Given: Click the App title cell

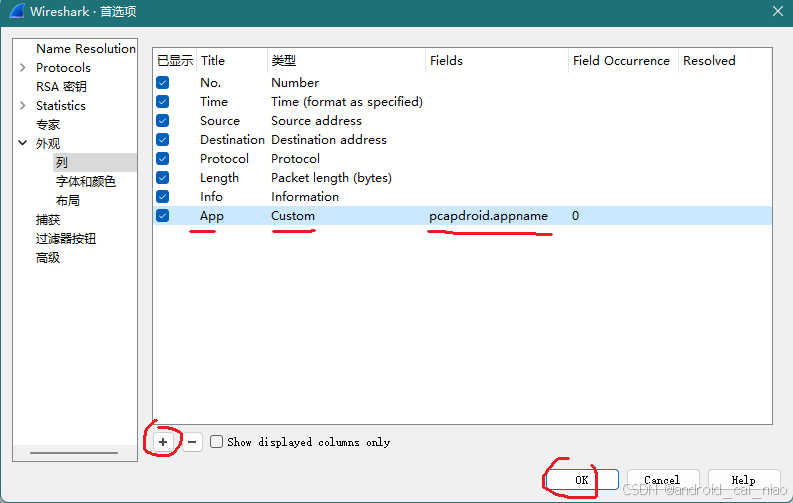Looking at the screenshot, I should click(212, 216).
